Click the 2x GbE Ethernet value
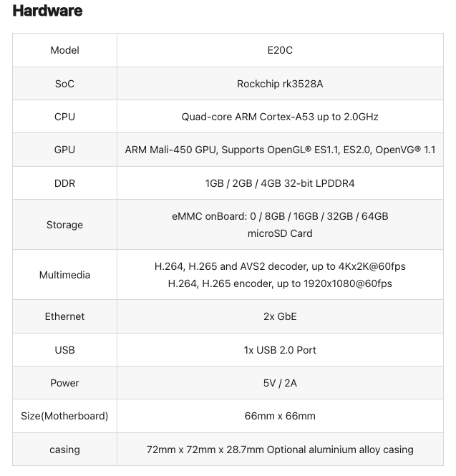Viewport: 456px width, 476px height. coord(280,316)
